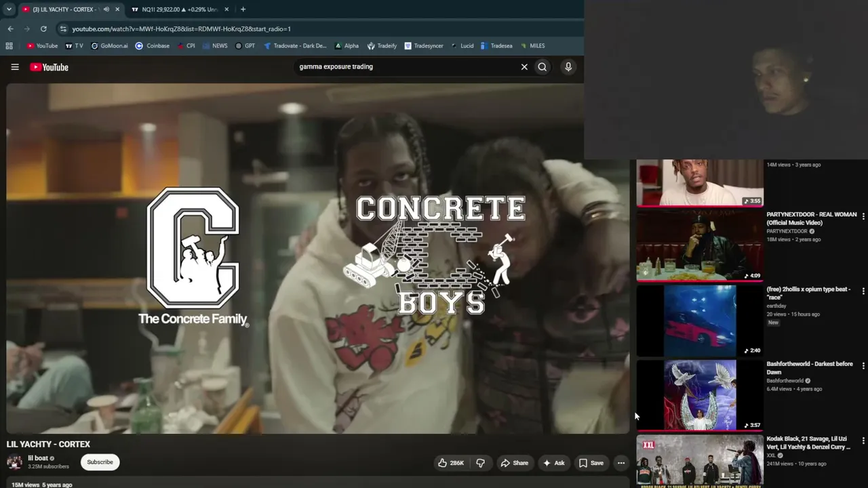Image resolution: width=868 pixels, height=488 pixels.
Task: Open a new browser tab
Action: tap(243, 9)
